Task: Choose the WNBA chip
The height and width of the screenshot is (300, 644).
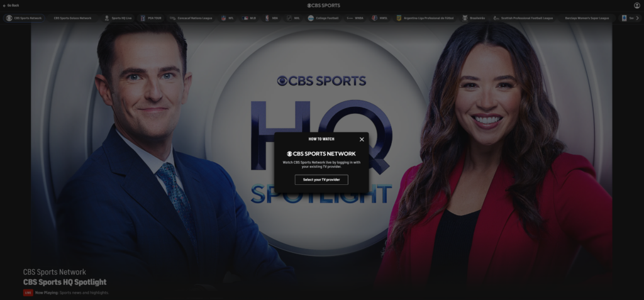Action: [x=355, y=18]
